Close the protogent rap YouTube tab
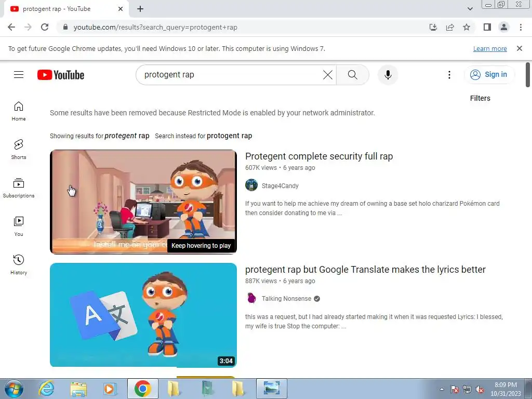 tap(121, 9)
